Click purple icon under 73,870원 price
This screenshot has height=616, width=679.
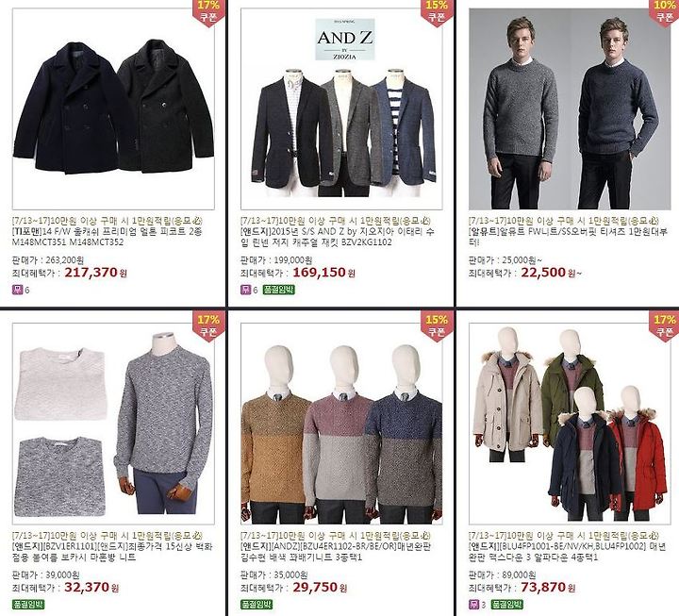pos(473,605)
